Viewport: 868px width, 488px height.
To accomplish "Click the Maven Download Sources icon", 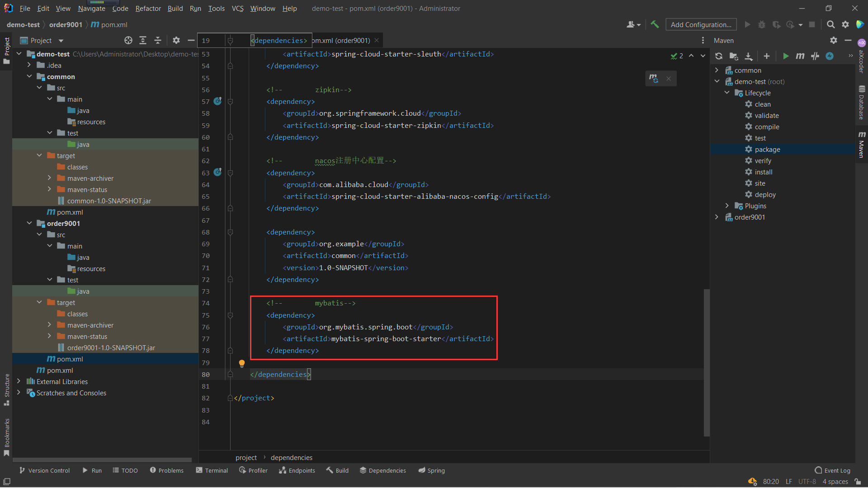I will (x=749, y=56).
